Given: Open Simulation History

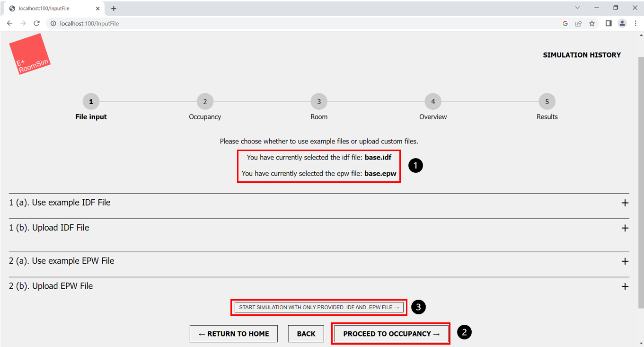Looking at the screenshot, I should (x=582, y=55).
